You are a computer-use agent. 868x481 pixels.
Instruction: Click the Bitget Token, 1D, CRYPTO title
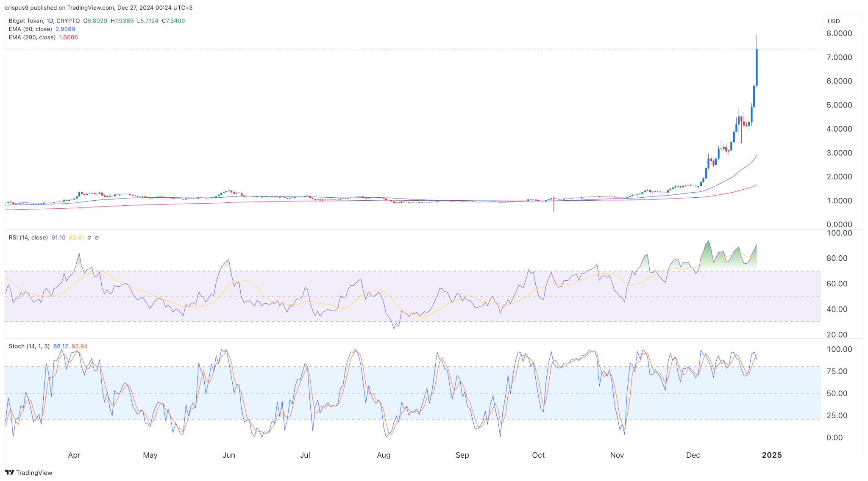(x=44, y=21)
